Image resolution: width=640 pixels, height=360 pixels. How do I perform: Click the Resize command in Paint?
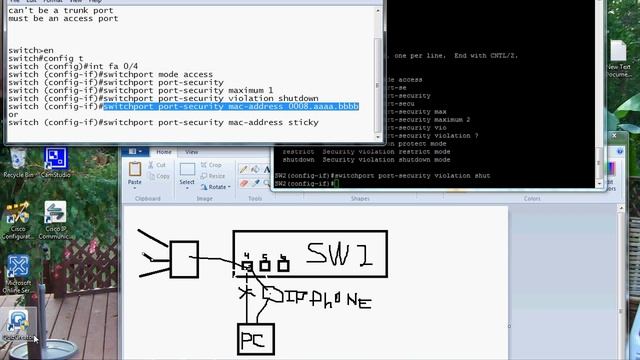pos(213,176)
